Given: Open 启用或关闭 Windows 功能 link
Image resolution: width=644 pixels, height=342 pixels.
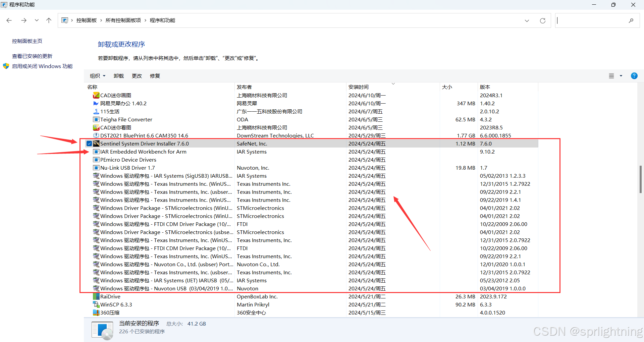Looking at the screenshot, I should pyautogui.click(x=42, y=66).
